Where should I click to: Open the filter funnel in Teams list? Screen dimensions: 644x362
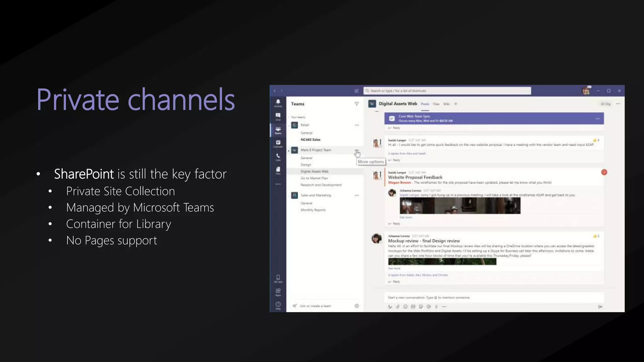coord(357,104)
